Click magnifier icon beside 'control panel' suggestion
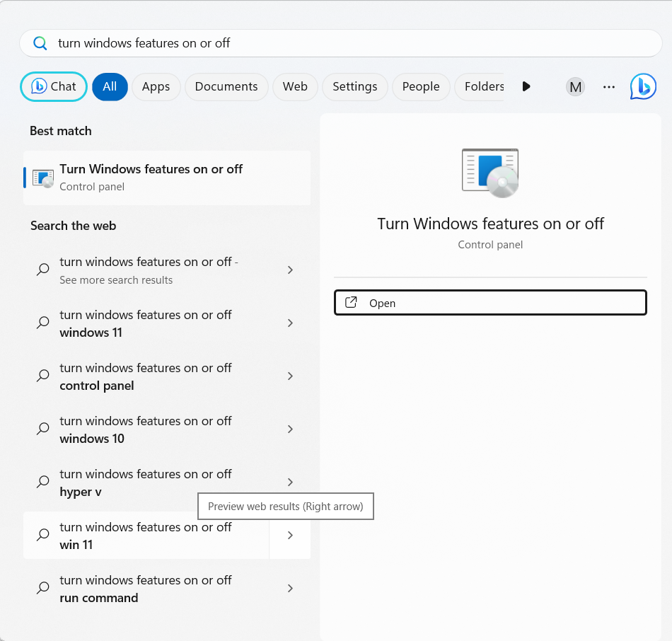672x641 pixels. coord(43,376)
